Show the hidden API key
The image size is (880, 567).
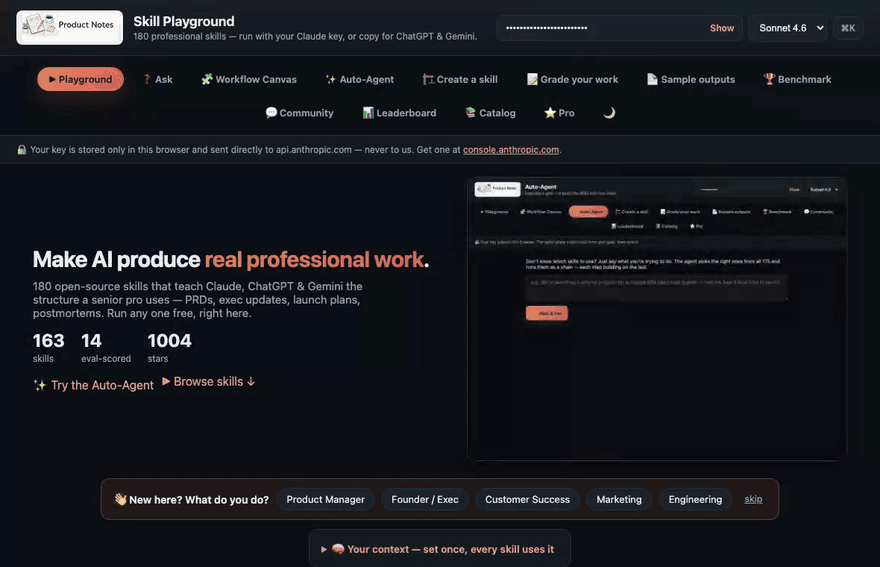pyautogui.click(x=721, y=28)
